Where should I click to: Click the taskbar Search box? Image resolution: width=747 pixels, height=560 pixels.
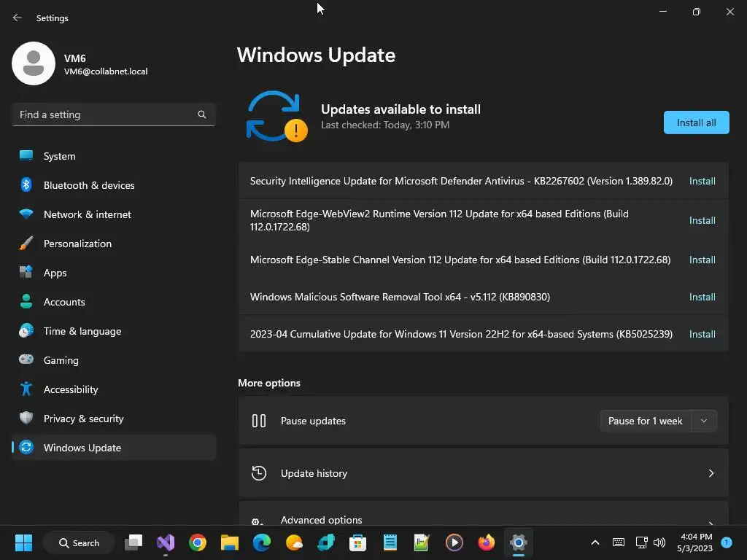coord(79,542)
